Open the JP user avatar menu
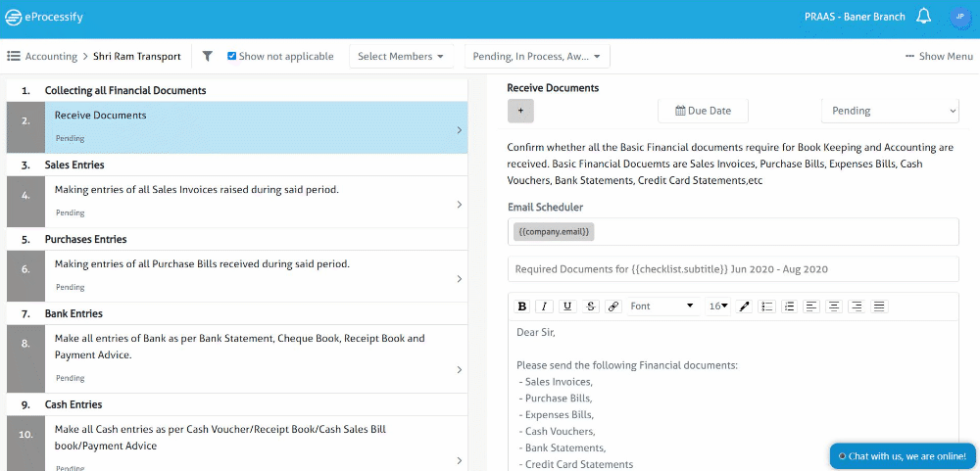 click(x=959, y=17)
